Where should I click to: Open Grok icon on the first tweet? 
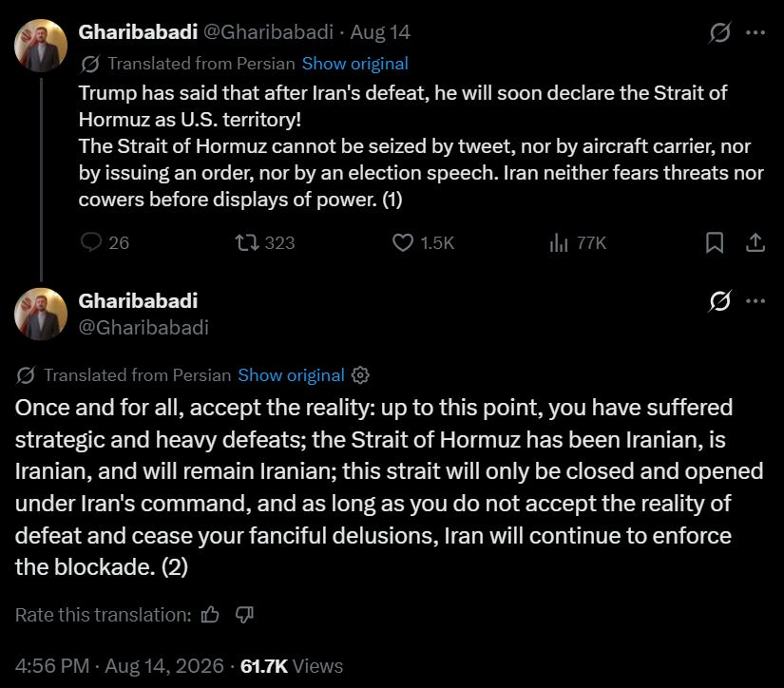click(720, 32)
